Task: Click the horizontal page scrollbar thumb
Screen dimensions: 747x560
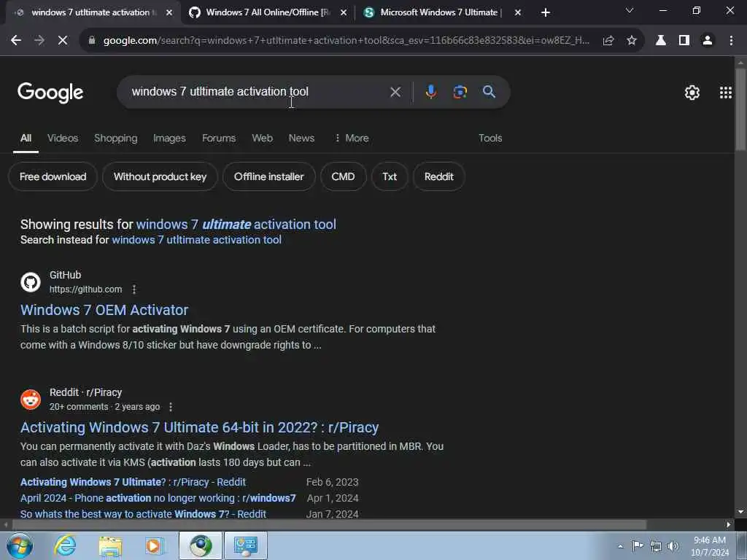Action: 329,525
